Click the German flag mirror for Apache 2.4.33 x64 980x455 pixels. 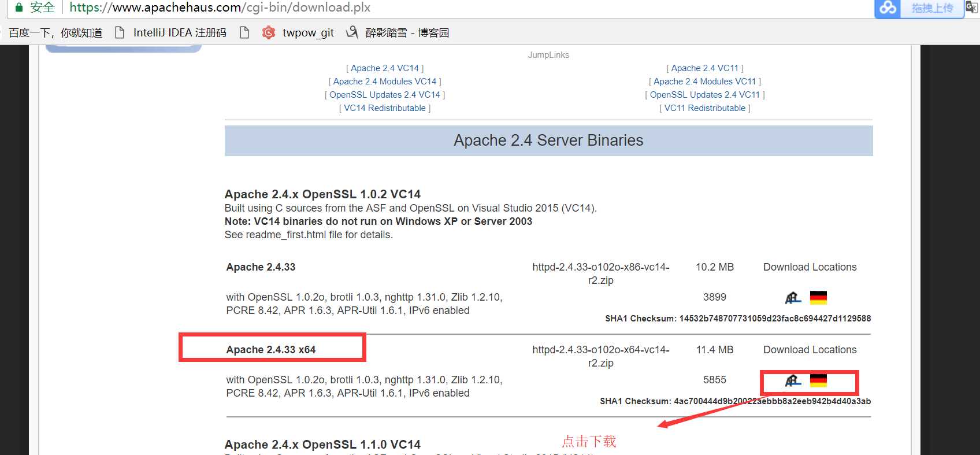coord(818,380)
